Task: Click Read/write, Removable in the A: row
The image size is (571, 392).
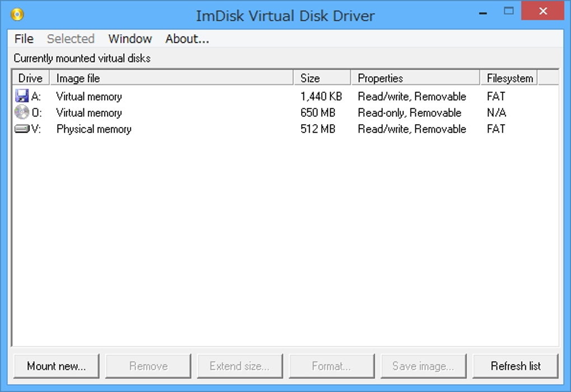Action: click(412, 96)
